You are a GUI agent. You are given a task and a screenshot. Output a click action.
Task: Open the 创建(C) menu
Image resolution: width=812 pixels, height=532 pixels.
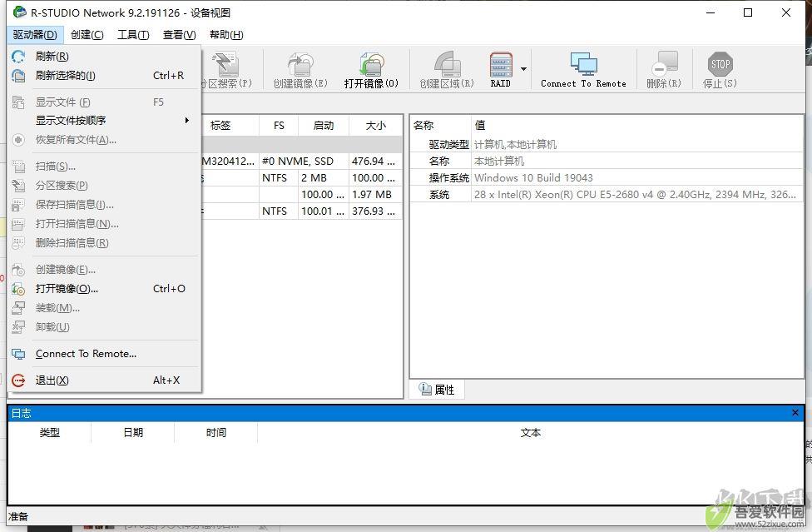point(87,35)
